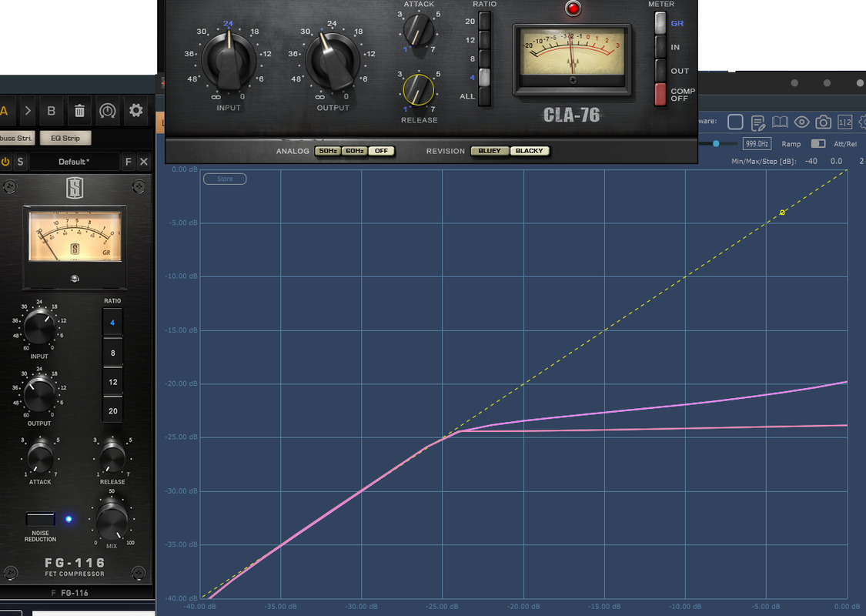
Task: Select CLA-76 ratio ALL button
Action: [484, 96]
